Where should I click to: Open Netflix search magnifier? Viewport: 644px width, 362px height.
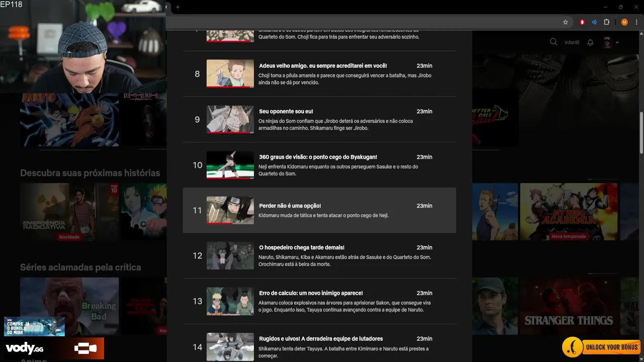point(553,42)
